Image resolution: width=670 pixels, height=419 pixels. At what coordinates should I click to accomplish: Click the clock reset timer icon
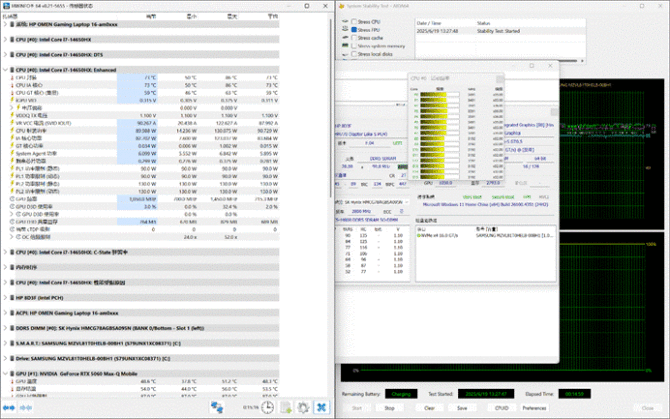tap(269, 407)
